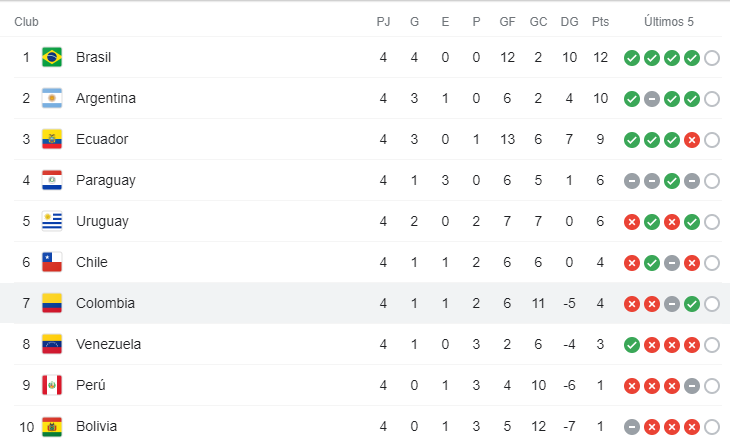Click the Chile flag icon
730x444 pixels.
[52, 262]
